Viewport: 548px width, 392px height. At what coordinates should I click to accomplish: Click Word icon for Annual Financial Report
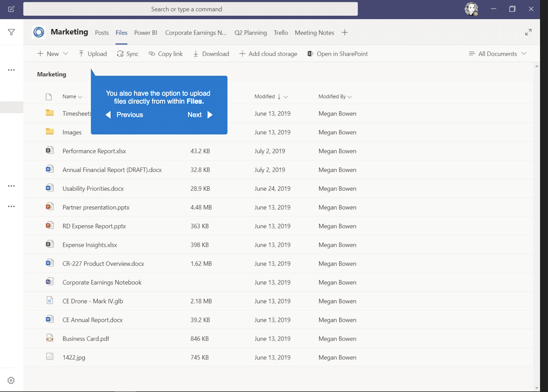tap(50, 169)
